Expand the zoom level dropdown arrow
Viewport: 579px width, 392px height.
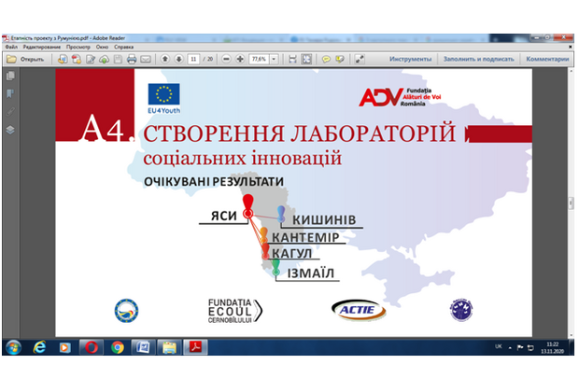point(274,59)
